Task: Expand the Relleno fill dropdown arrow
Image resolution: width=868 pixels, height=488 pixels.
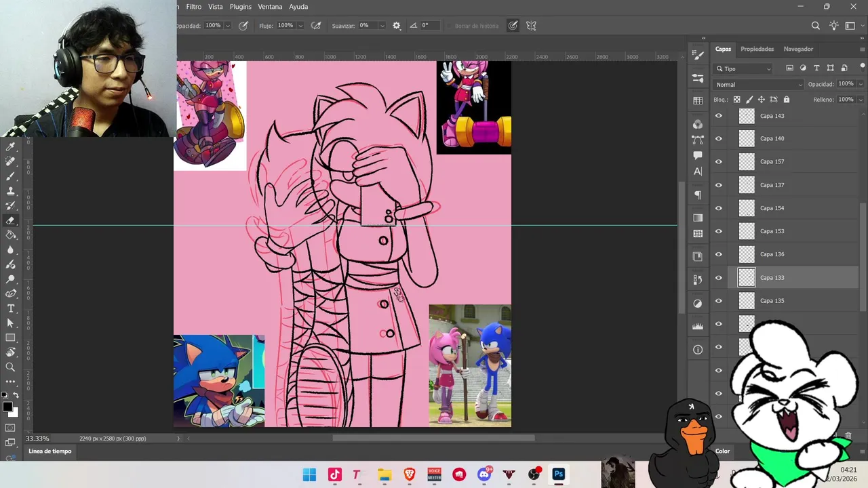Action: [861, 100]
